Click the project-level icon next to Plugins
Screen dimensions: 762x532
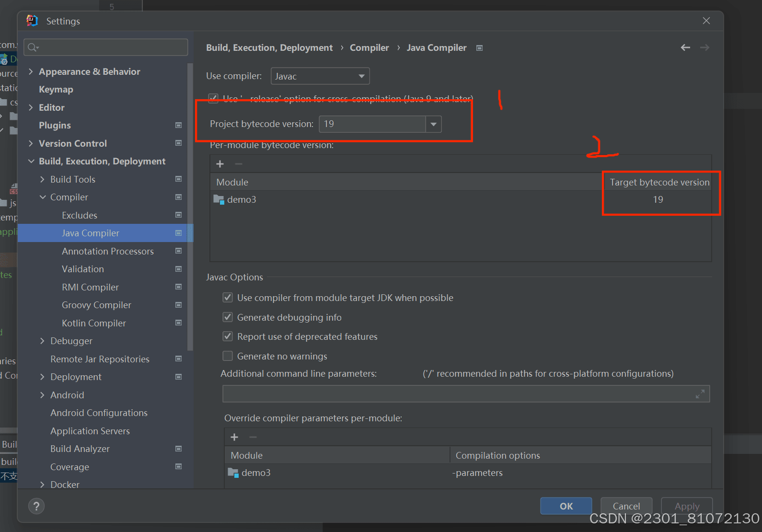point(178,125)
